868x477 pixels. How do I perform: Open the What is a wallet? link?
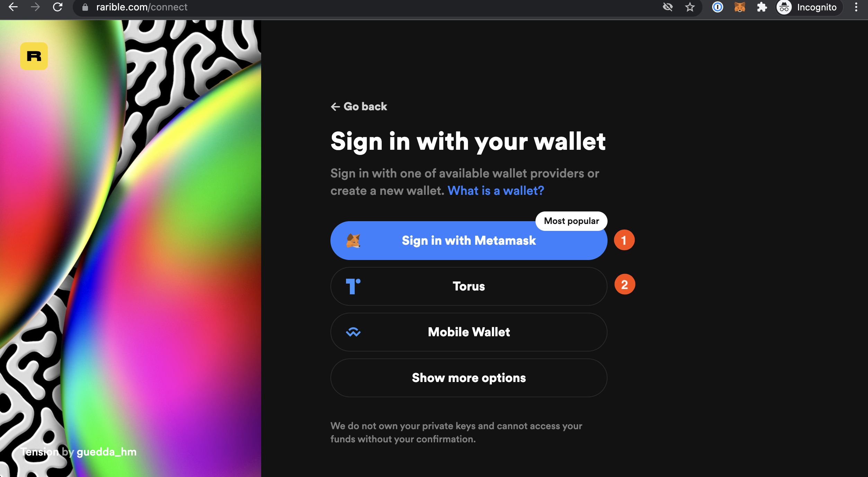point(496,191)
